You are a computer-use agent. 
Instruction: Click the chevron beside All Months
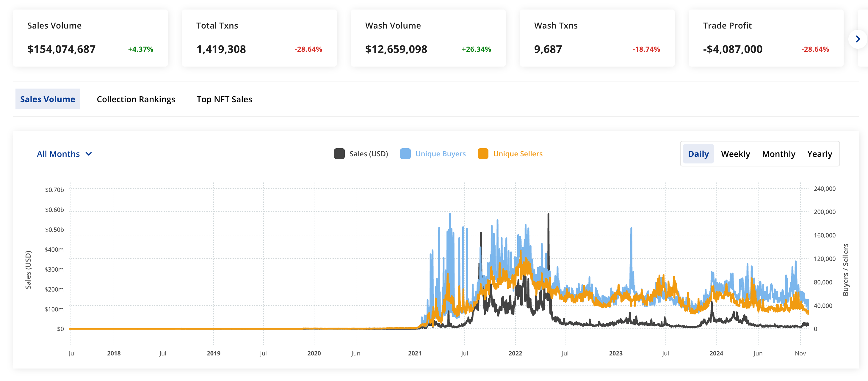click(89, 154)
